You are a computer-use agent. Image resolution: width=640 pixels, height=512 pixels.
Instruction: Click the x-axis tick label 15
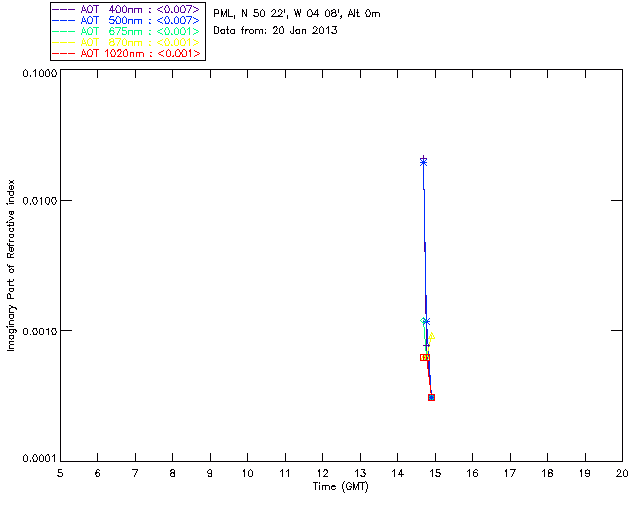tap(435, 473)
